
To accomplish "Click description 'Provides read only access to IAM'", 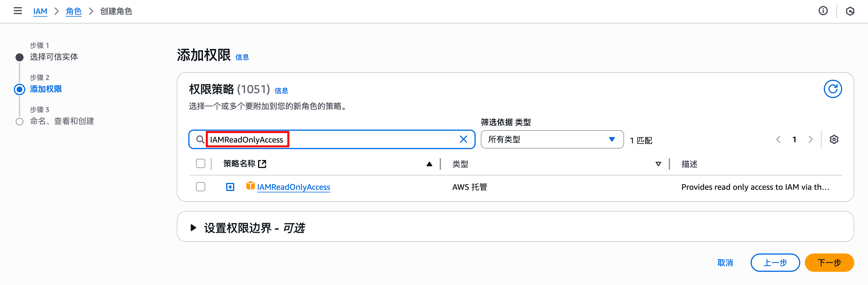I will [x=755, y=187].
